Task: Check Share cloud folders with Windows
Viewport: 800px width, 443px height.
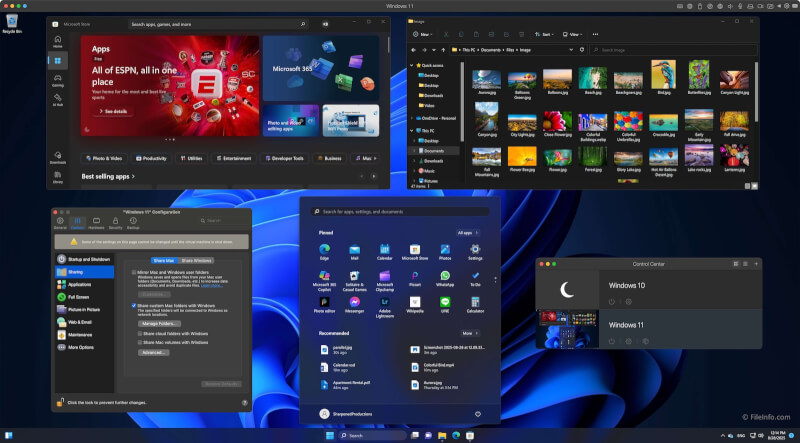Action: [x=140, y=334]
